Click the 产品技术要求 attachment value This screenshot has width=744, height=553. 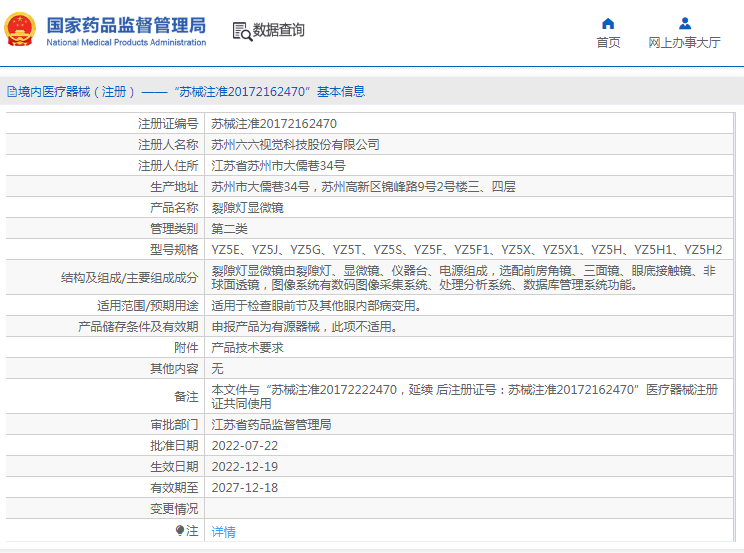(247, 348)
